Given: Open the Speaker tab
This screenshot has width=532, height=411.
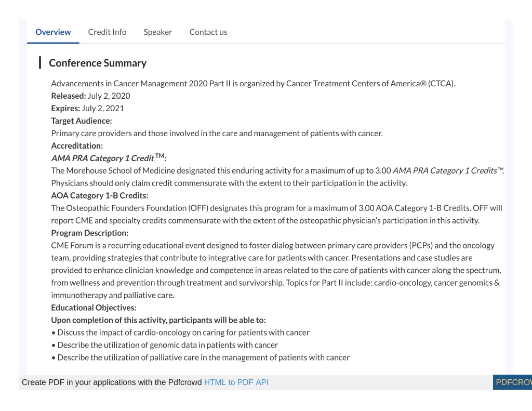Looking at the screenshot, I should [x=158, y=32].
